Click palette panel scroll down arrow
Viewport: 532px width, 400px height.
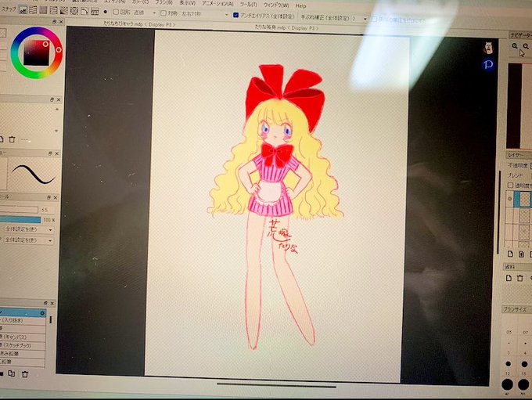[x=56, y=131]
